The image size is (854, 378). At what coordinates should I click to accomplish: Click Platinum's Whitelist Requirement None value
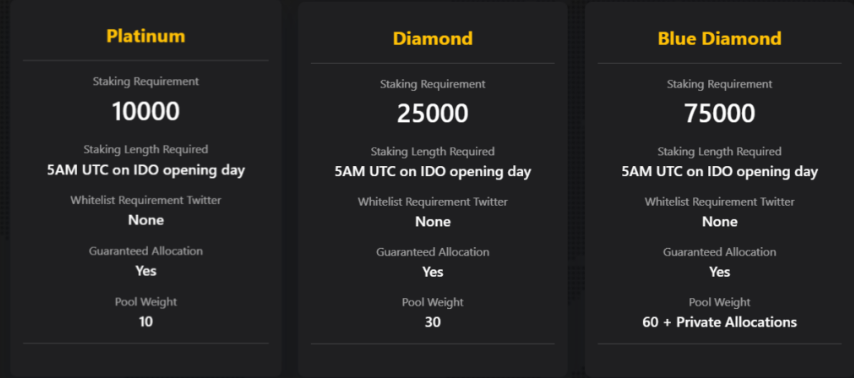[145, 220]
